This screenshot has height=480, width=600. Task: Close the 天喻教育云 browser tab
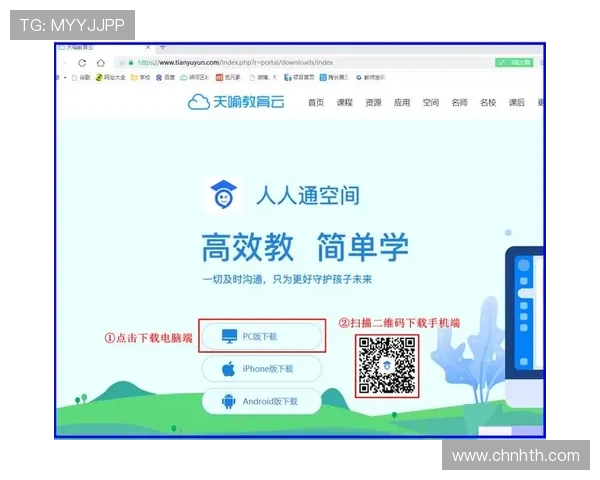[x=148, y=47]
